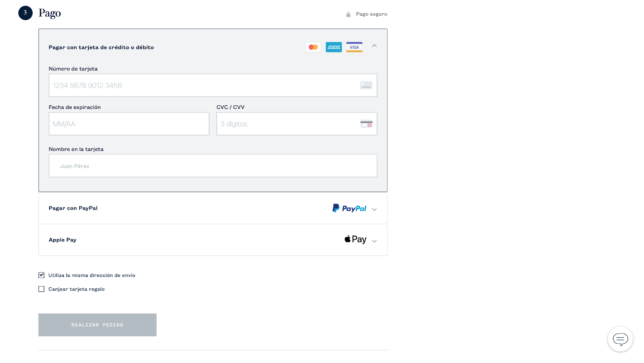The height and width of the screenshot is (363, 644).
Task: Focus the Fecha de expiración field
Action: tap(129, 124)
